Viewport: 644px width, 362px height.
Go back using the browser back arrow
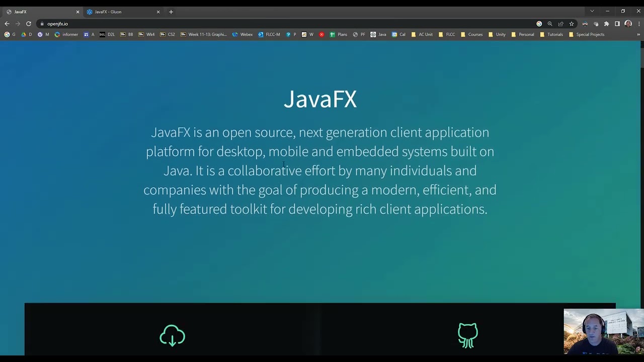point(7,24)
